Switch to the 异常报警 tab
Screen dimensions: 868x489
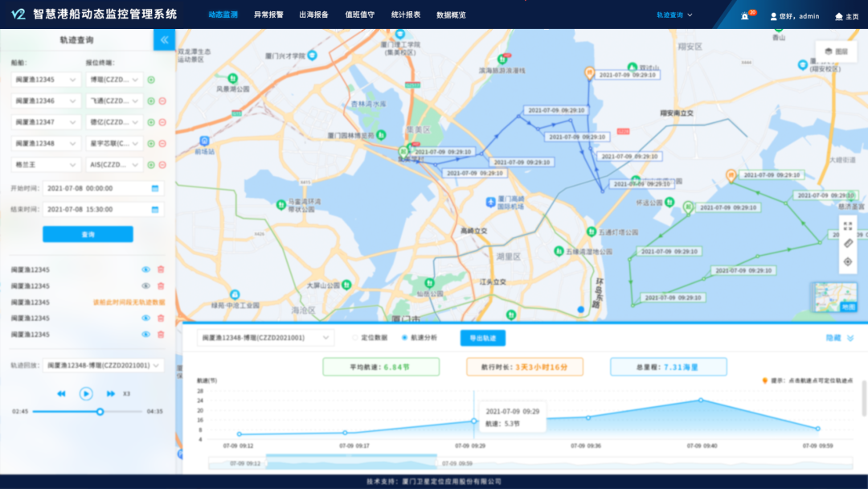click(268, 15)
